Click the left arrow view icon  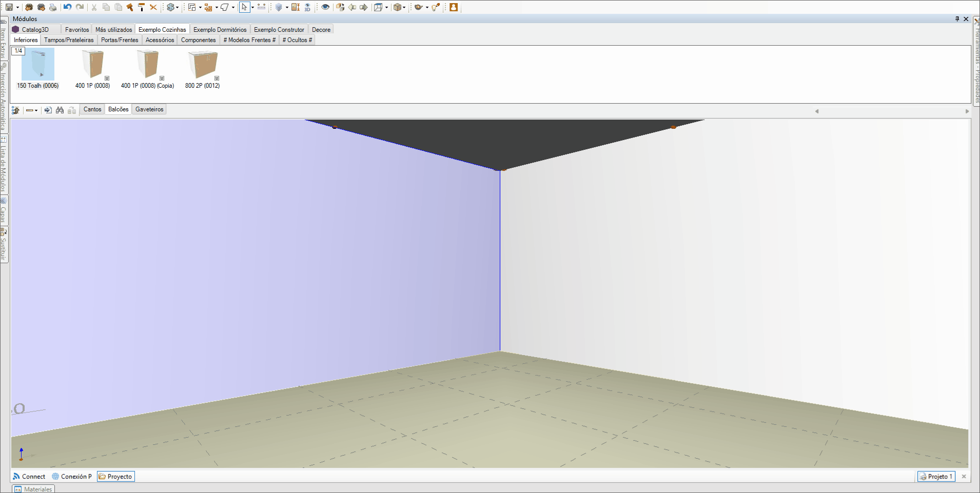[x=352, y=7]
